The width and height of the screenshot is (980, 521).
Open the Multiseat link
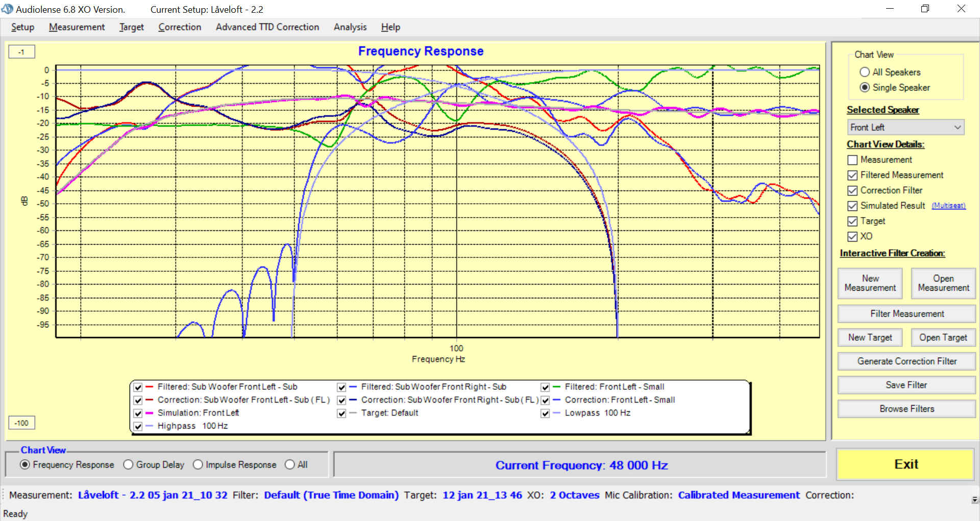coord(948,206)
